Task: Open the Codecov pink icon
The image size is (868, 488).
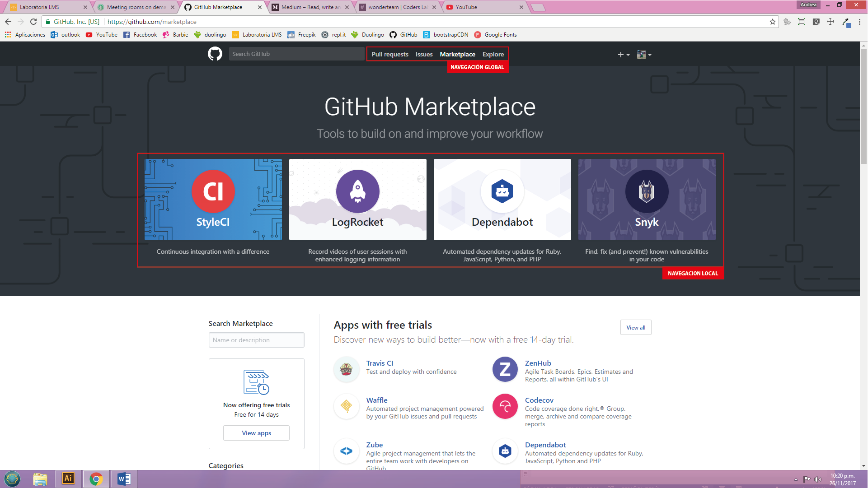Action: tap(505, 406)
